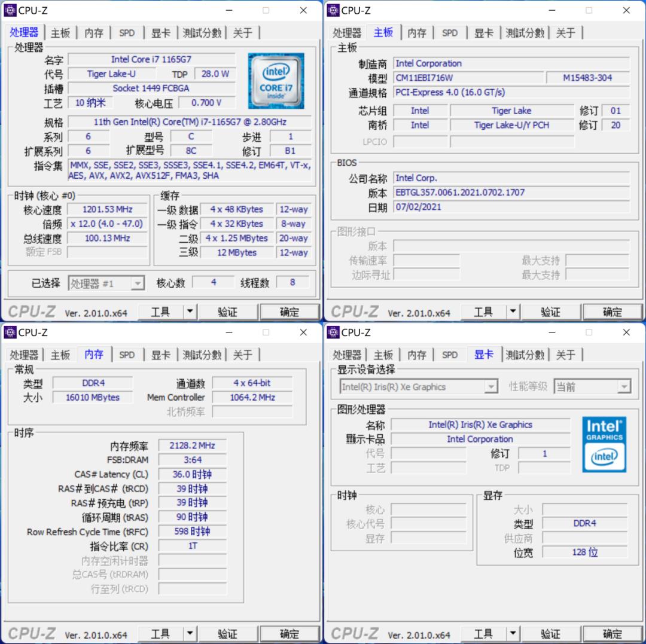
Task: Click 验证 in the graphics card window
Action: (551, 633)
